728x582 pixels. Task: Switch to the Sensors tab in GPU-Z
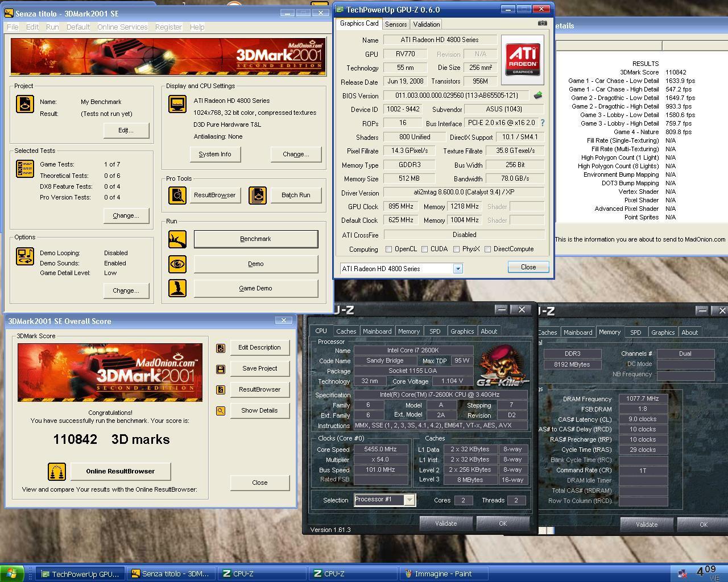click(396, 24)
